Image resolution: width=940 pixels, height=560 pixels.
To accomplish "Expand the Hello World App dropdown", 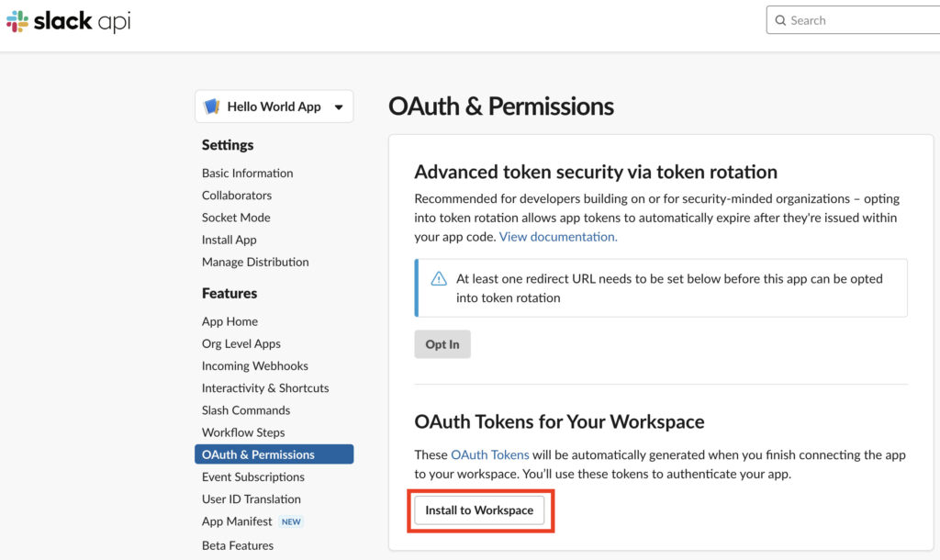I will coord(338,106).
